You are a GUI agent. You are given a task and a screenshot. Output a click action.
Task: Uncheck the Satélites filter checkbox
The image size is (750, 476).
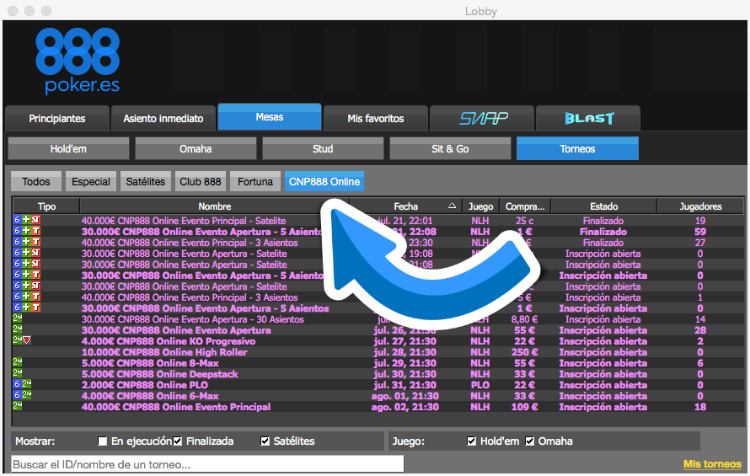click(x=265, y=441)
